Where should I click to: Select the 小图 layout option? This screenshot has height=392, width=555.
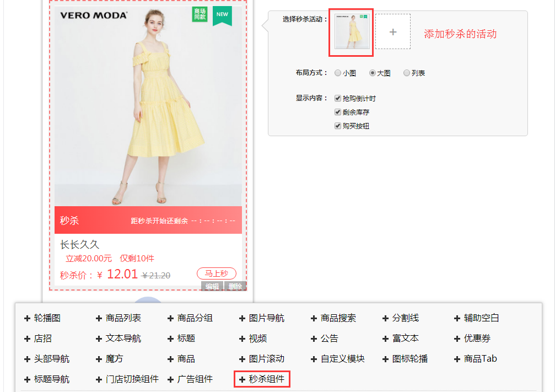point(338,73)
